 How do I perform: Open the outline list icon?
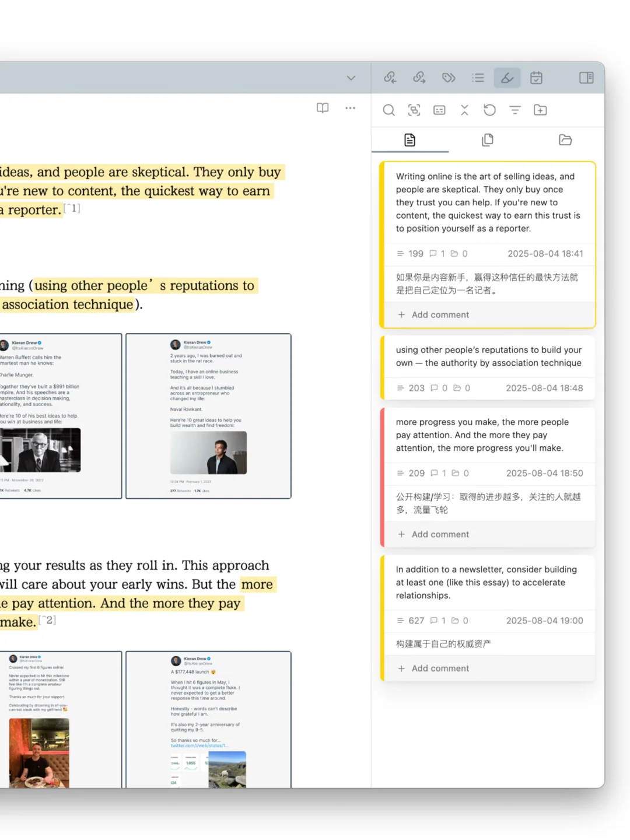(x=478, y=77)
